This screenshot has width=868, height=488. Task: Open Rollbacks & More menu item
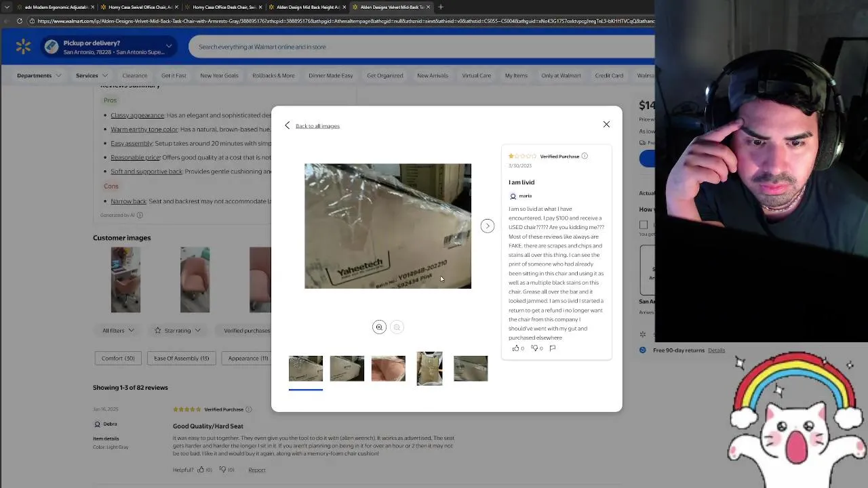tap(273, 75)
